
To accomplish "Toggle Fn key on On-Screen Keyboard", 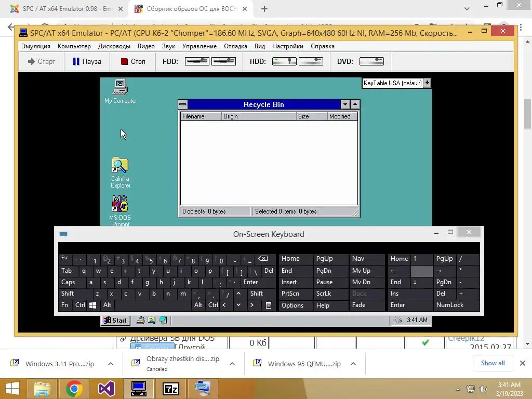I will [x=65, y=305].
